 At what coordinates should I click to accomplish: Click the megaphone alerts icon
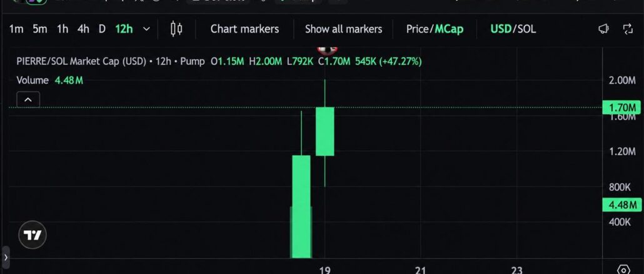click(x=603, y=29)
